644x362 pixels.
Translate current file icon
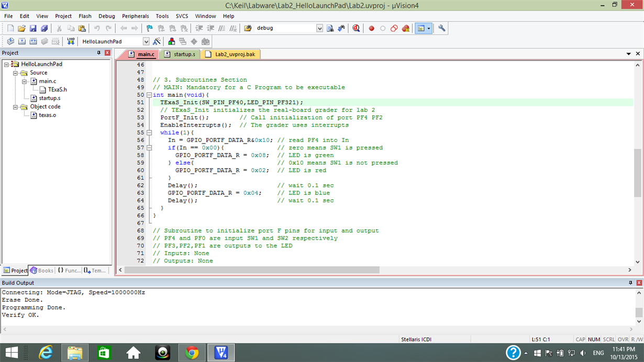pyautogui.click(x=10, y=41)
